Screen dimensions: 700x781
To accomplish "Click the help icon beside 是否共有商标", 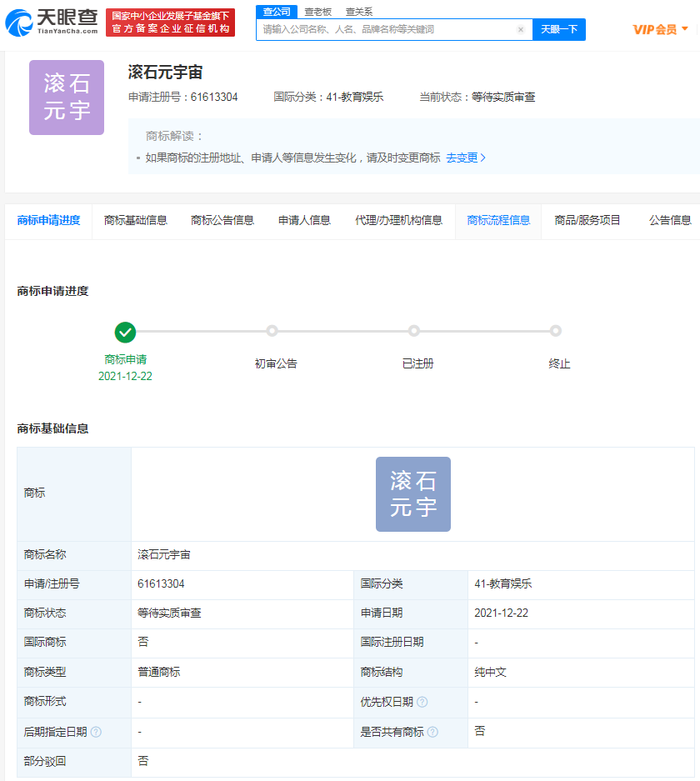I will click(x=432, y=732).
